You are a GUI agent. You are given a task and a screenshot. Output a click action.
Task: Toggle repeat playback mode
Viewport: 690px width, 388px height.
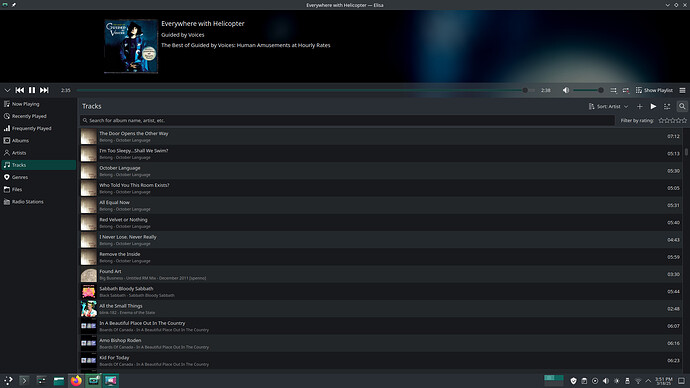(626, 90)
